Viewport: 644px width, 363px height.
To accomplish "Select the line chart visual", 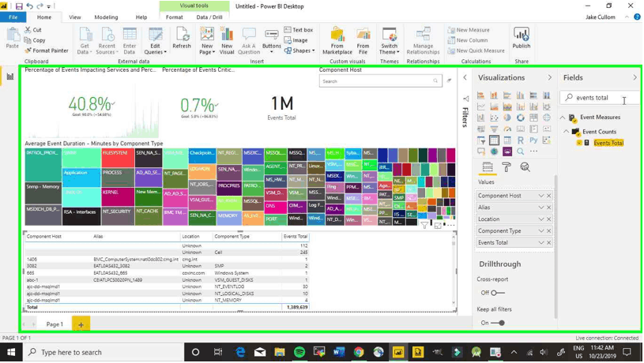I will coord(481,107).
